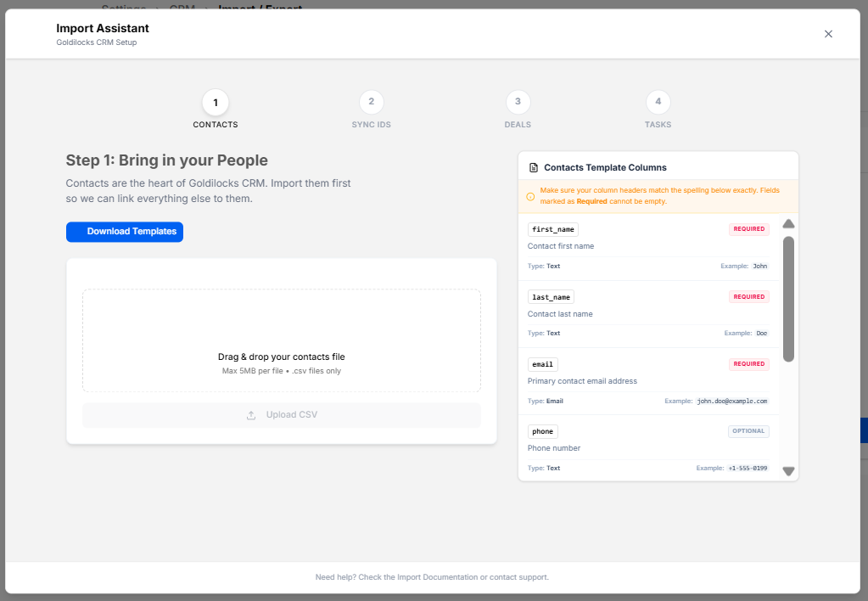Click the REQUIRED badge for email
The height and width of the screenshot is (601, 868).
point(749,364)
